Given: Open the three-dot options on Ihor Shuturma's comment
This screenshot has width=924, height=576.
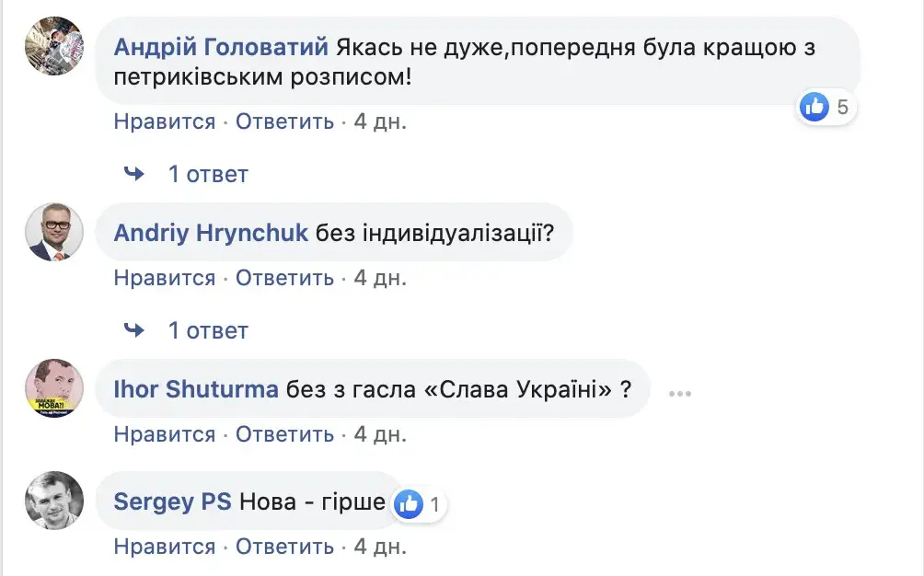Looking at the screenshot, I should (x=679, y=393).
